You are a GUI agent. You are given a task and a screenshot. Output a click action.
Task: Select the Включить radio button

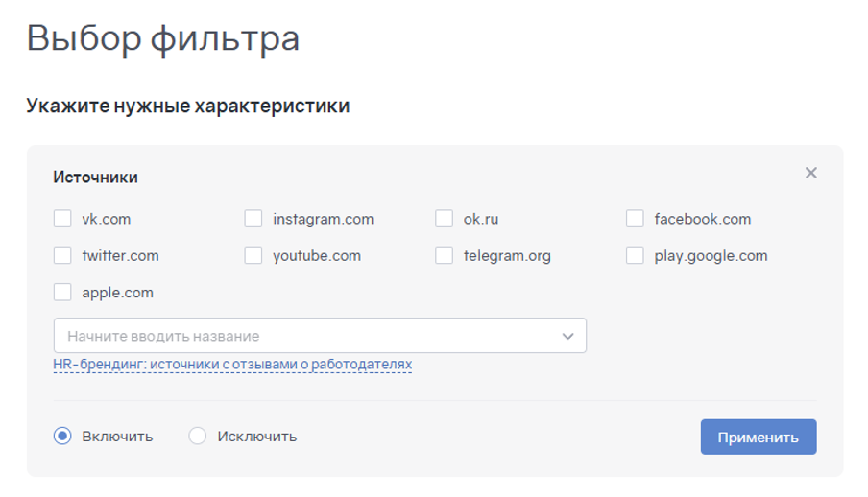click(62, 437)
